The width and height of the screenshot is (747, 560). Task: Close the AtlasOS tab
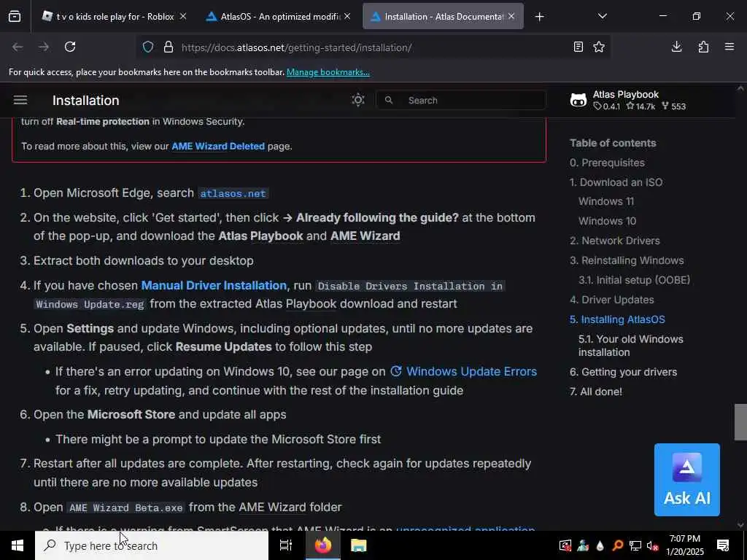pyautogui.click(x=347, y=17)
